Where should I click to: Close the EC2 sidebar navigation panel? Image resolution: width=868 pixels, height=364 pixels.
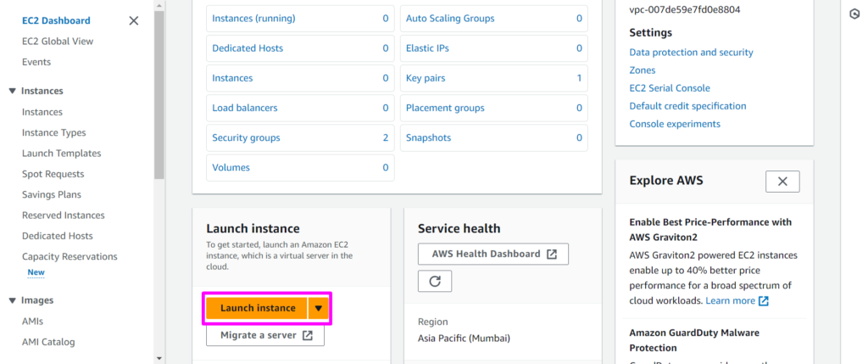pos(133,20)
